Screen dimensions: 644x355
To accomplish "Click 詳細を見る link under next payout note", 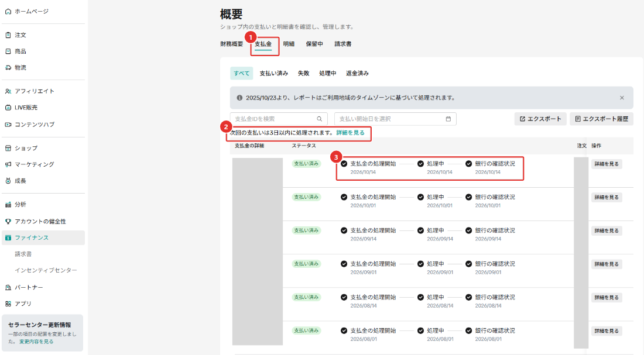I will tap(350, 133).
